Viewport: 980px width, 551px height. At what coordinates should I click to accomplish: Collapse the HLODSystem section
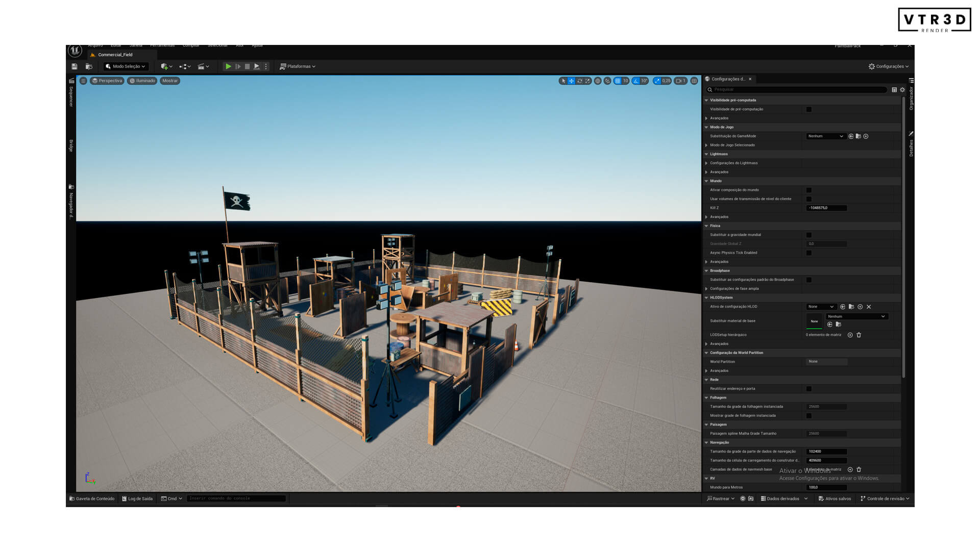click(706, 297)
